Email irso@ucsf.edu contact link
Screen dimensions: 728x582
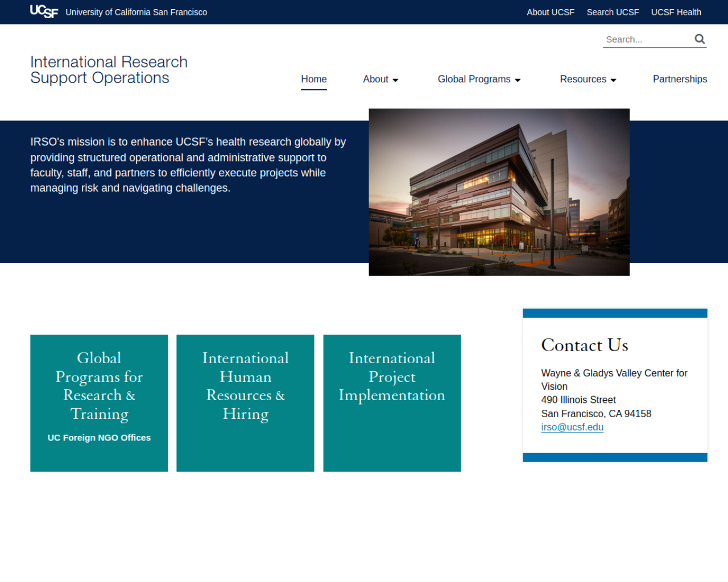572,427
